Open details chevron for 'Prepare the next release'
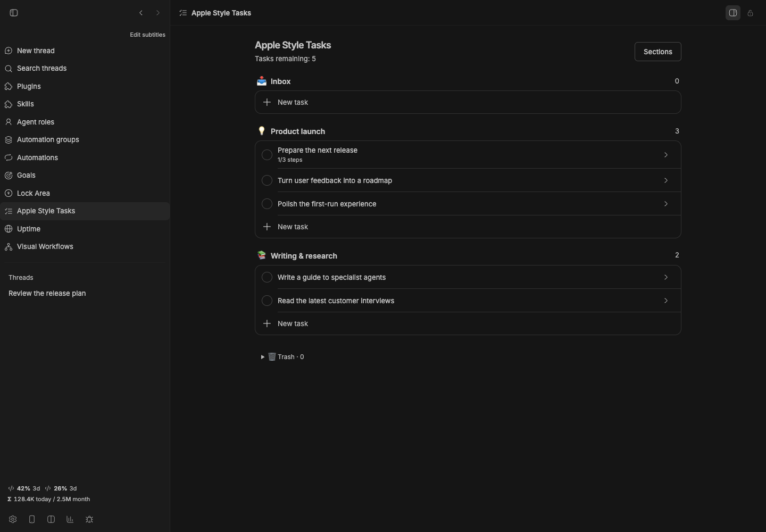 666,155
